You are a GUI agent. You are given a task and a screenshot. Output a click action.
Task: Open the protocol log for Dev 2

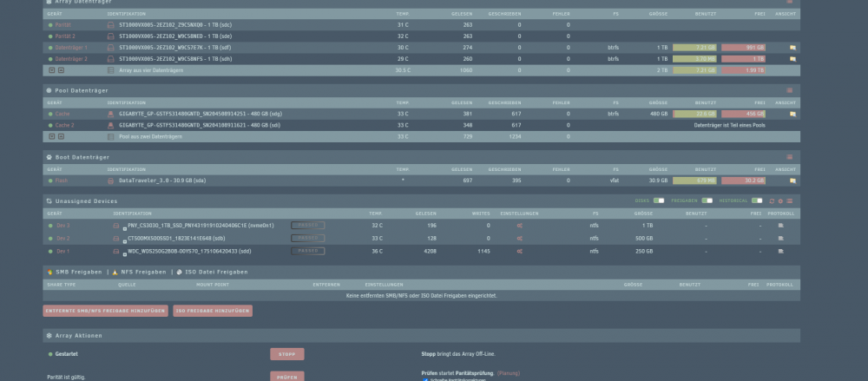tap(781, 238)
